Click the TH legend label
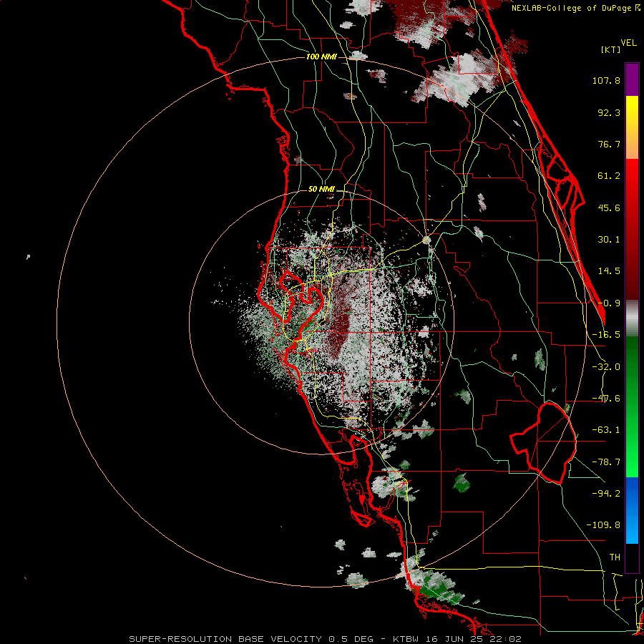The image size is (644, 644). (x=615, y=557)
